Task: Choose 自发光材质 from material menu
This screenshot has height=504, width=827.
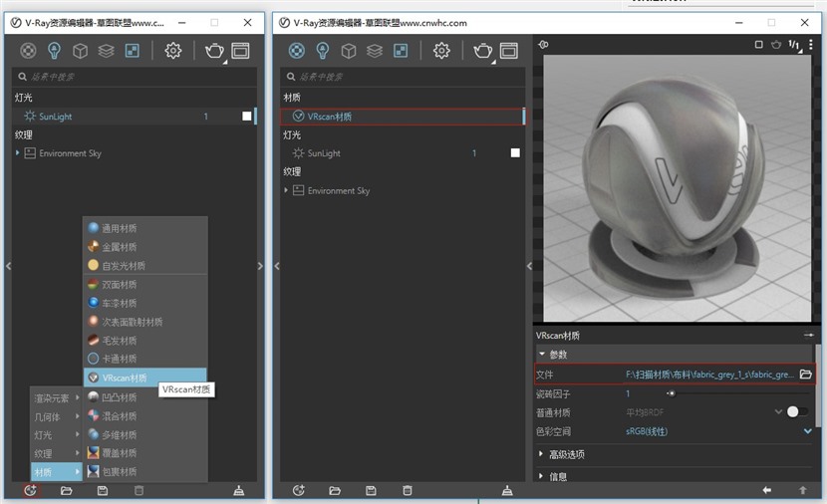Action: [145, 265]
